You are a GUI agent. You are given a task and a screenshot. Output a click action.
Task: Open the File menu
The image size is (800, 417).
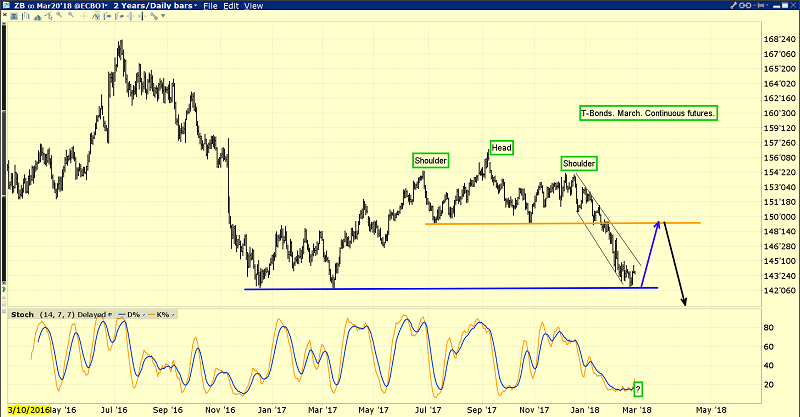tap(209, 6)
